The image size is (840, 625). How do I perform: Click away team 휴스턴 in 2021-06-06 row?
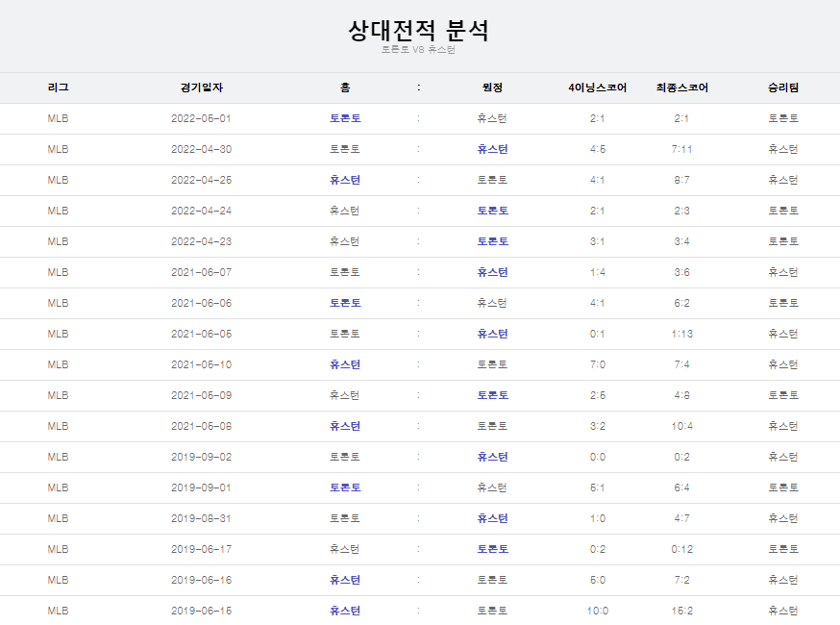tap(492, 304)
